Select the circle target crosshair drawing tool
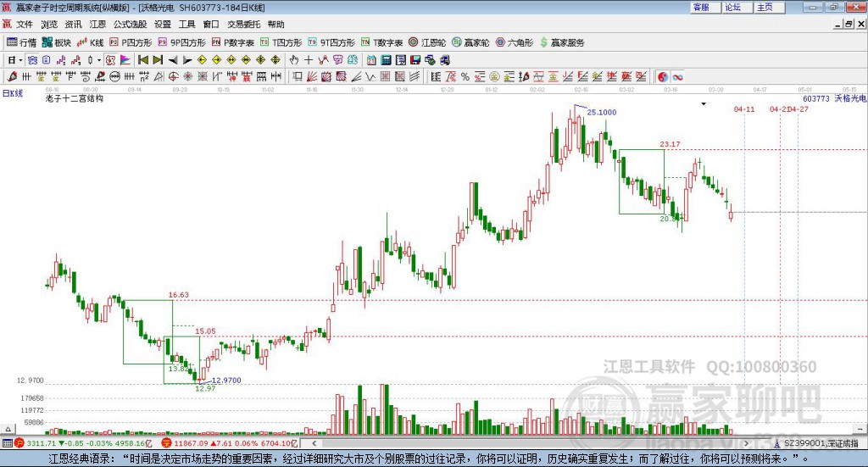 173,77
